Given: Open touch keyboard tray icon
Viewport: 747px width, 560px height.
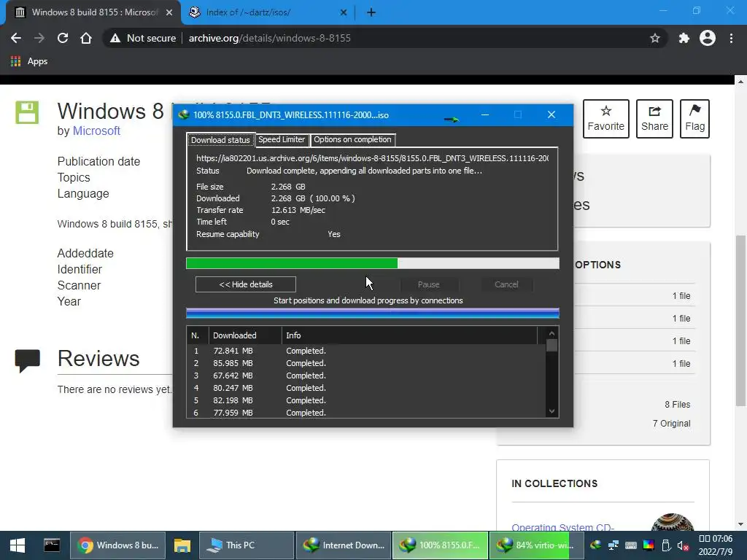Looking at the screenshot, I should 631,545.
